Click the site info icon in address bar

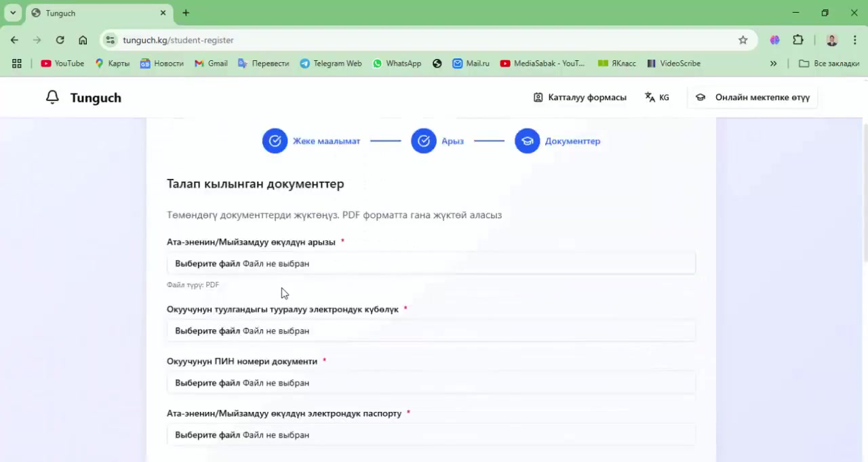pyautogui.click(x=111, y=40)
